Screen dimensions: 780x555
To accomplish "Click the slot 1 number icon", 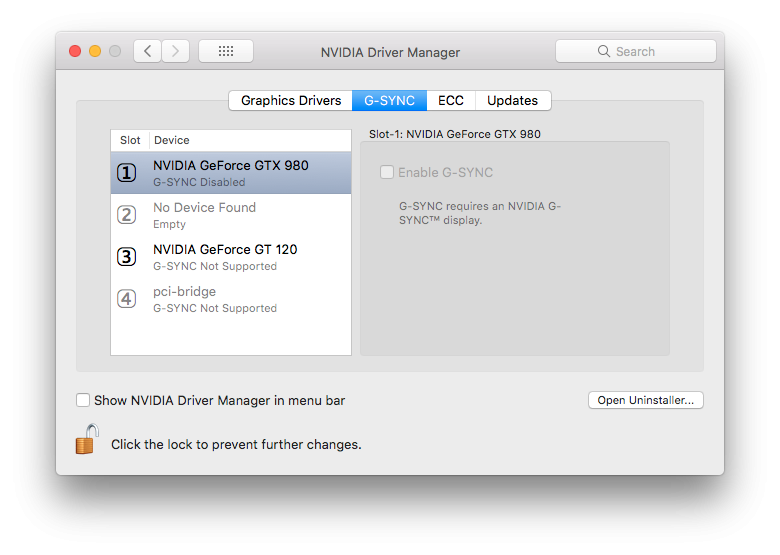I will (127, 173).
